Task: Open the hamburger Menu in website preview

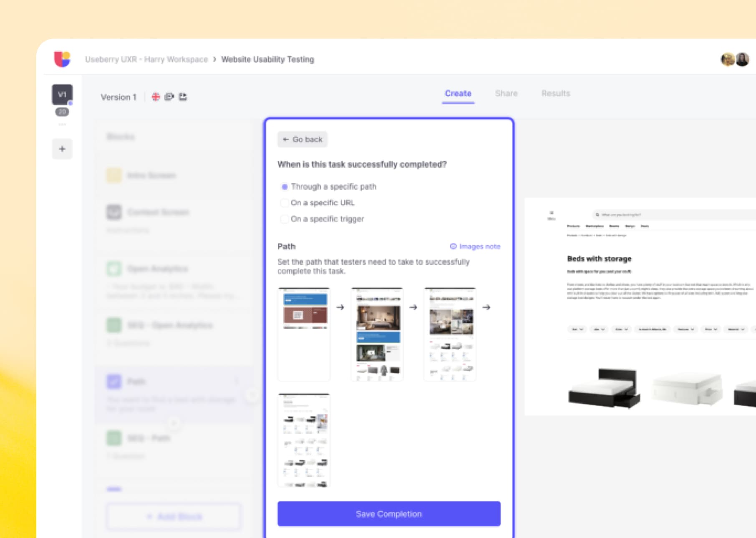Action: [x=551, y=215]
